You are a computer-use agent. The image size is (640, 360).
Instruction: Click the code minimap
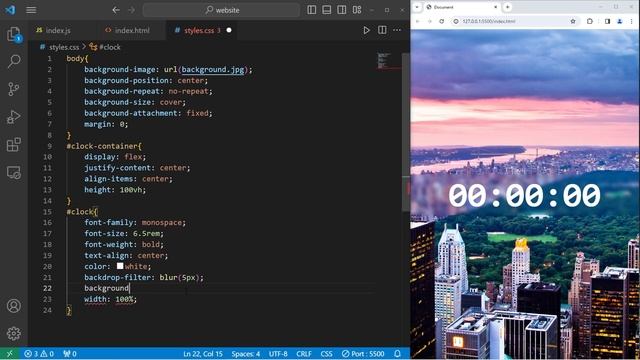(x=384, y=60)
